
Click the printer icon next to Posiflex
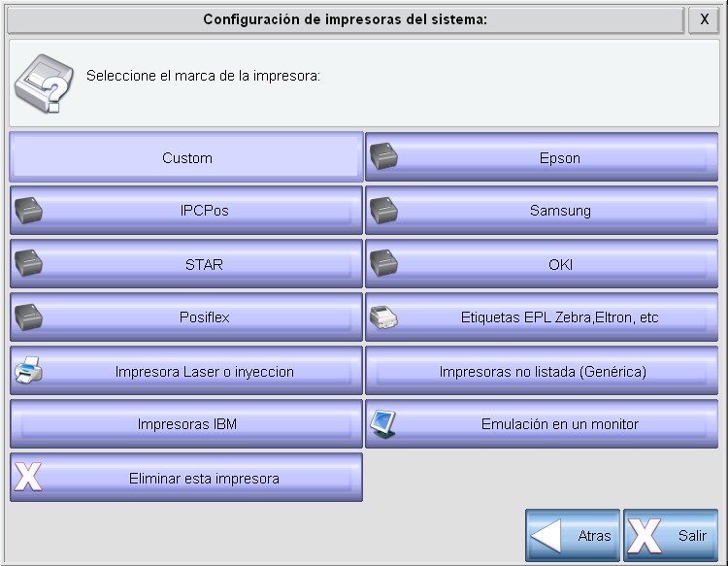[x=28, y=317]
